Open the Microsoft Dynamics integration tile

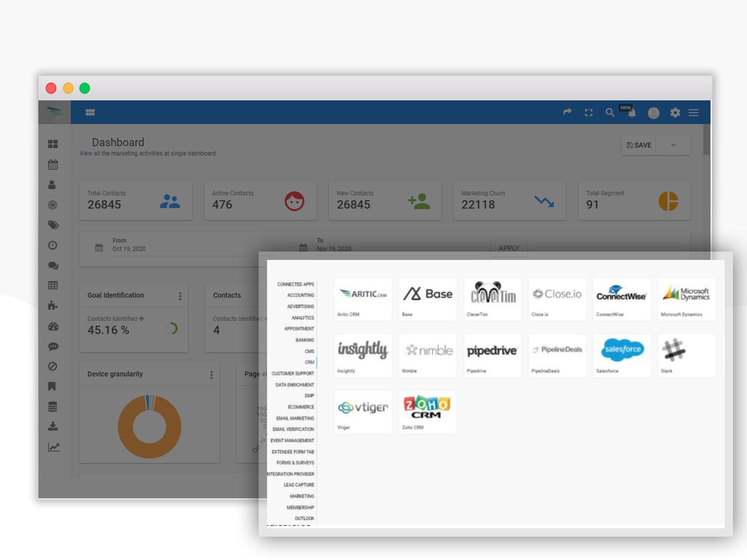[x=687, y=299]
